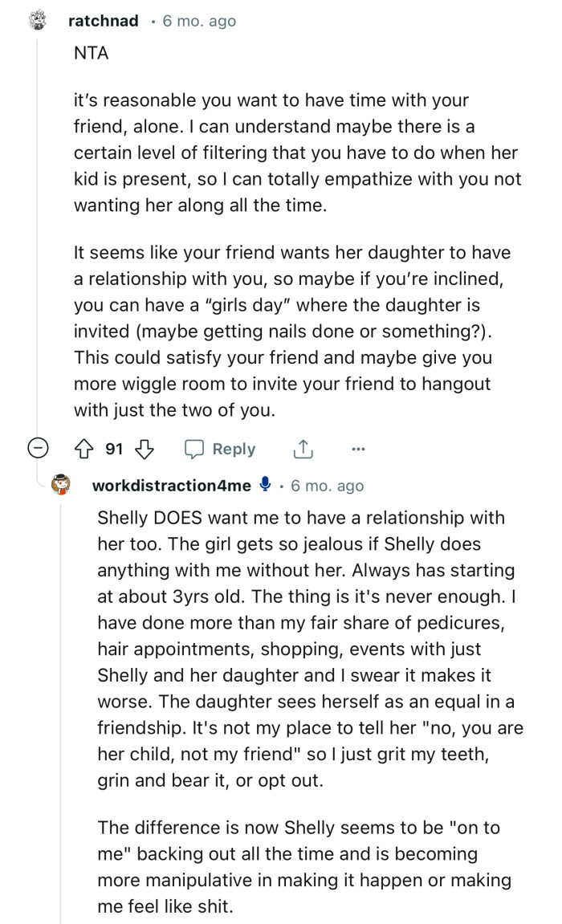Downvote ratchnad's comment
The image size is (562, 924).
pyautogui.click(x=144, y=450)
